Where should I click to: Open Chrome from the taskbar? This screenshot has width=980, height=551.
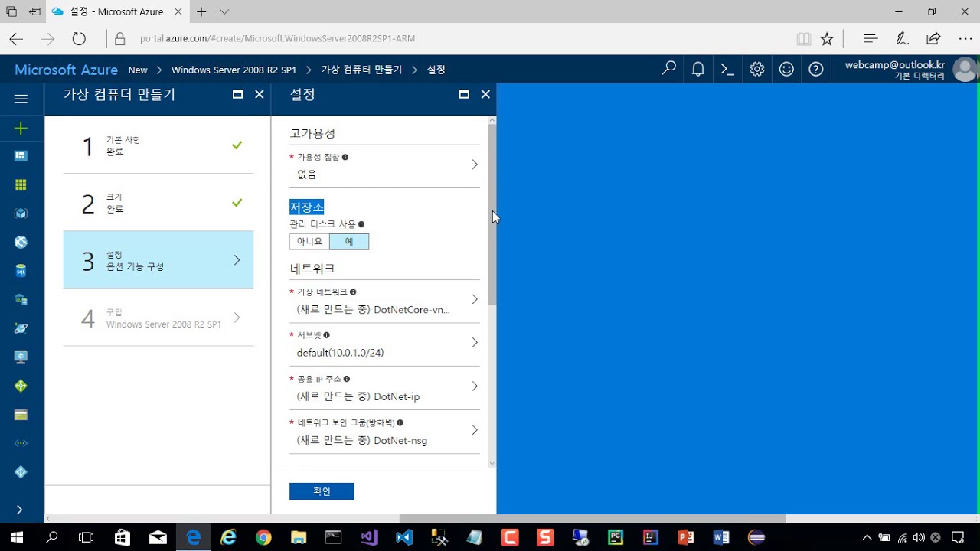[x=263, y=537]
